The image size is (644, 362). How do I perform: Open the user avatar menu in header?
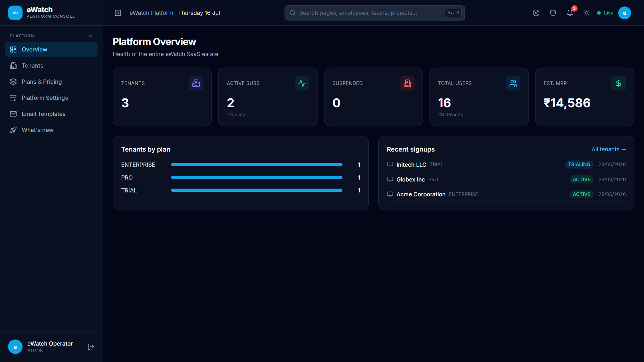pos(625,13)
